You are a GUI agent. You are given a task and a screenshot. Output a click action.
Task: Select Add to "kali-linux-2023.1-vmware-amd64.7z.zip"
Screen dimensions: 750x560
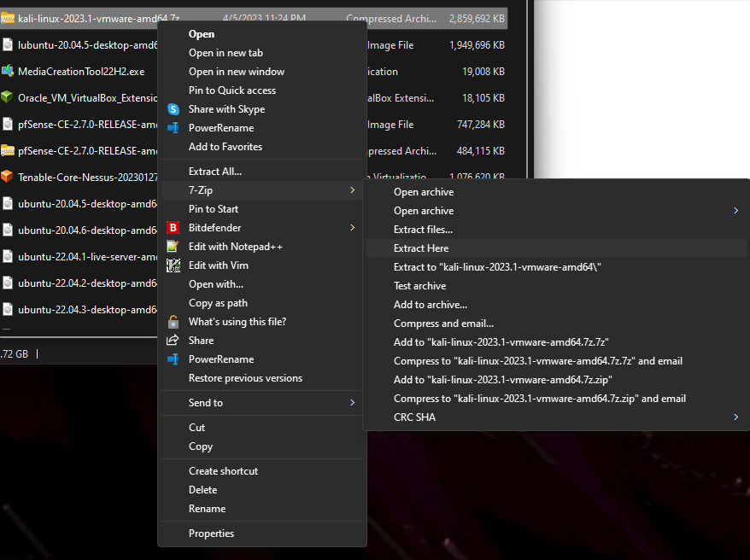pos(503,380)
